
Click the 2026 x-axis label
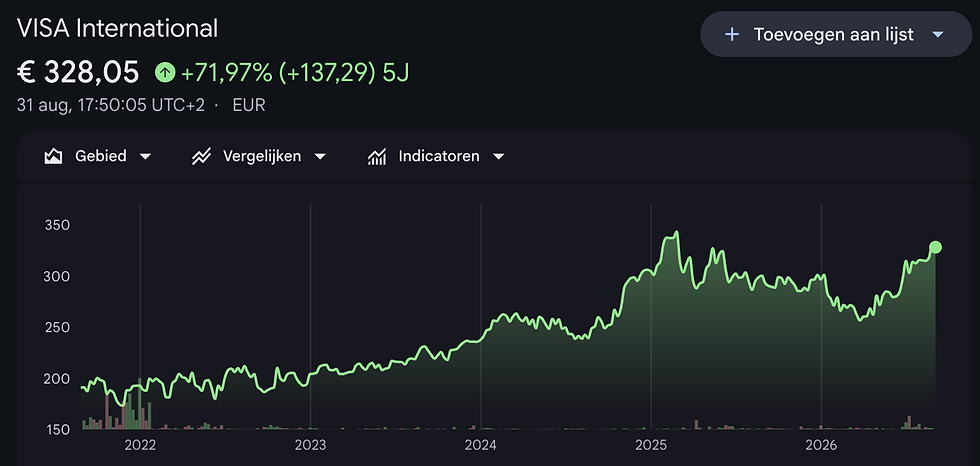point(821,445)
